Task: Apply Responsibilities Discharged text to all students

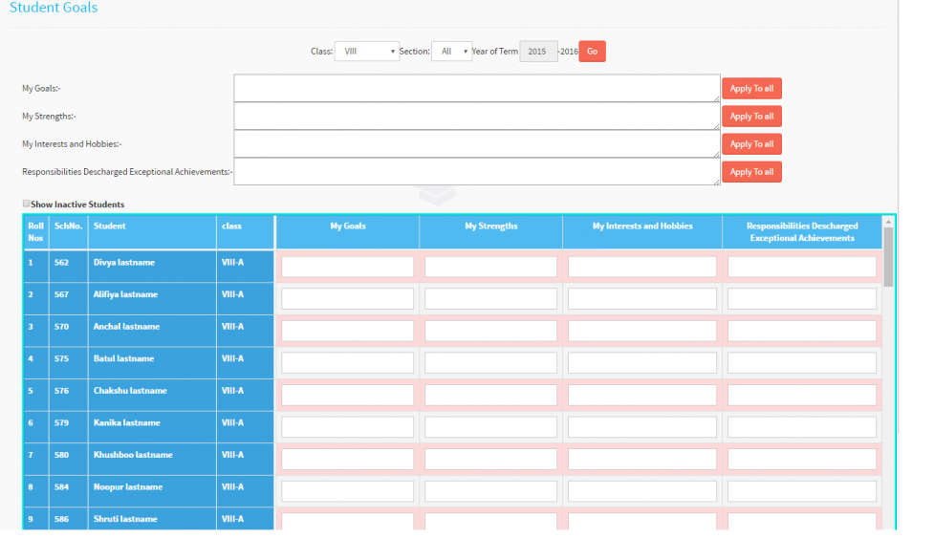Action: [751, 172]
